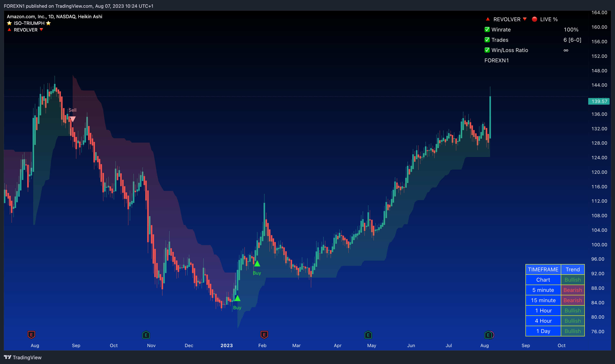Click the 2023 label on time axis
This screenshot has height=364, width=615.
click(226, 345)
